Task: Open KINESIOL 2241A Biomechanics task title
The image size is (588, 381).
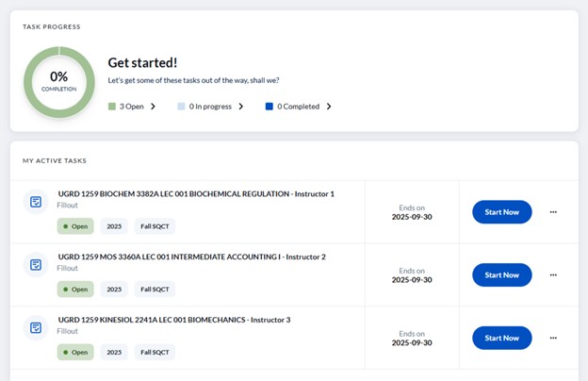Action: (x=174, y=320)
